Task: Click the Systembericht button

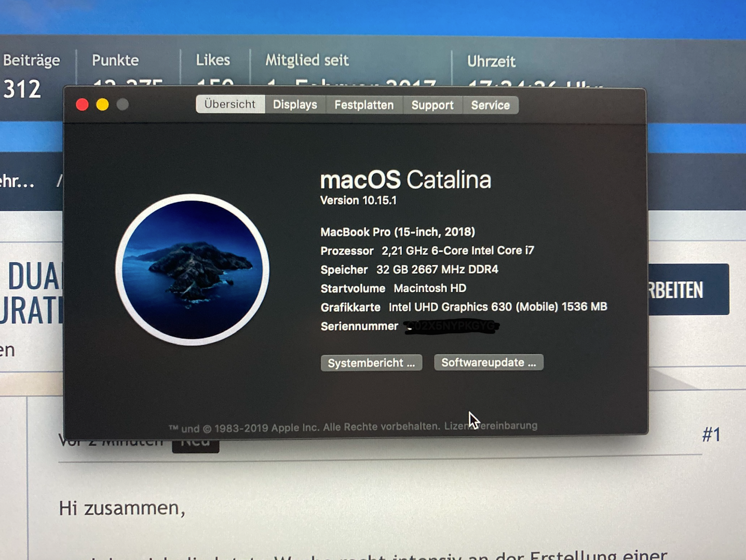Action: [x=371, y=363]
